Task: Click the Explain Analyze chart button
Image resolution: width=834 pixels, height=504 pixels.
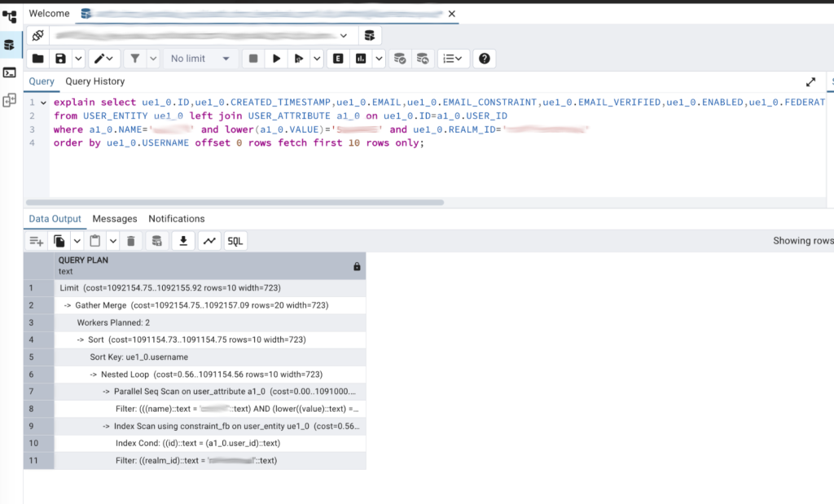Action: (x=361, y=59)
